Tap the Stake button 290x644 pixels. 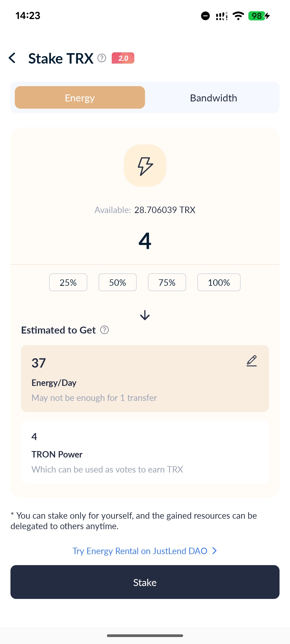(145, 582)
